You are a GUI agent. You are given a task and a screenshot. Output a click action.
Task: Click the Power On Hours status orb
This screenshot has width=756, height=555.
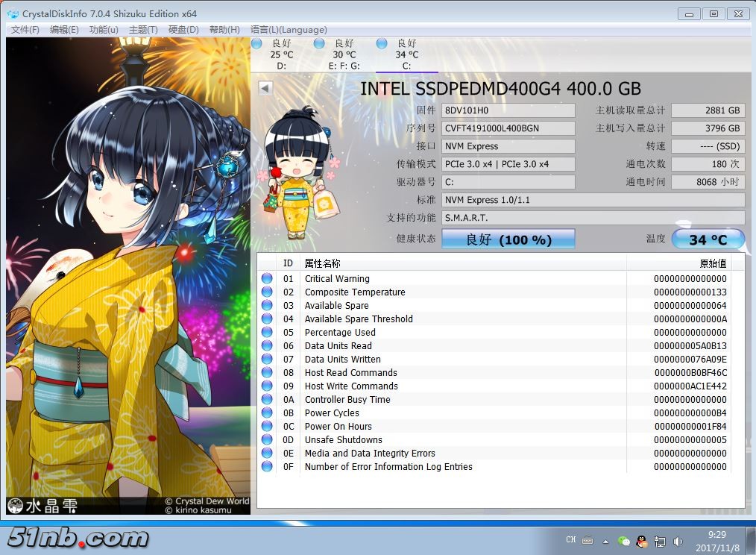[267, 427]
